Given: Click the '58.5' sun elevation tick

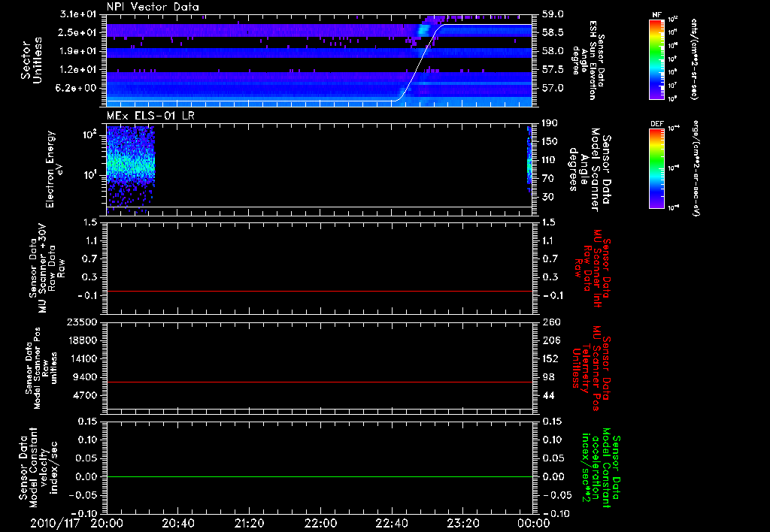Looking at the screenshot, I should 553,32.
